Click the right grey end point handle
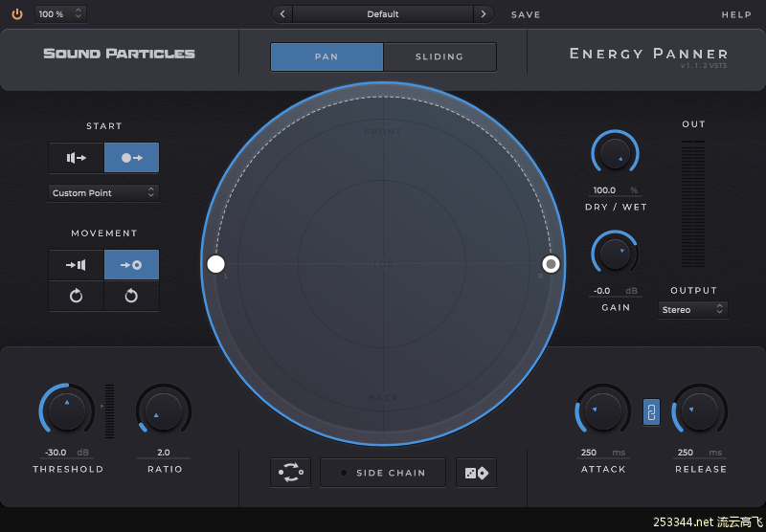766x532 pixels. pyautogui.click(x=552, y=264)
